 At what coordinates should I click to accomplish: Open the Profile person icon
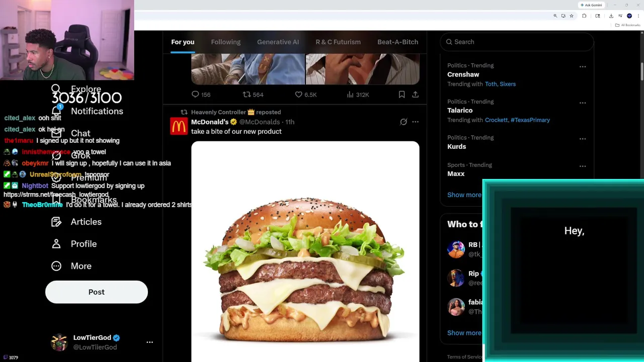pos(56,244)
